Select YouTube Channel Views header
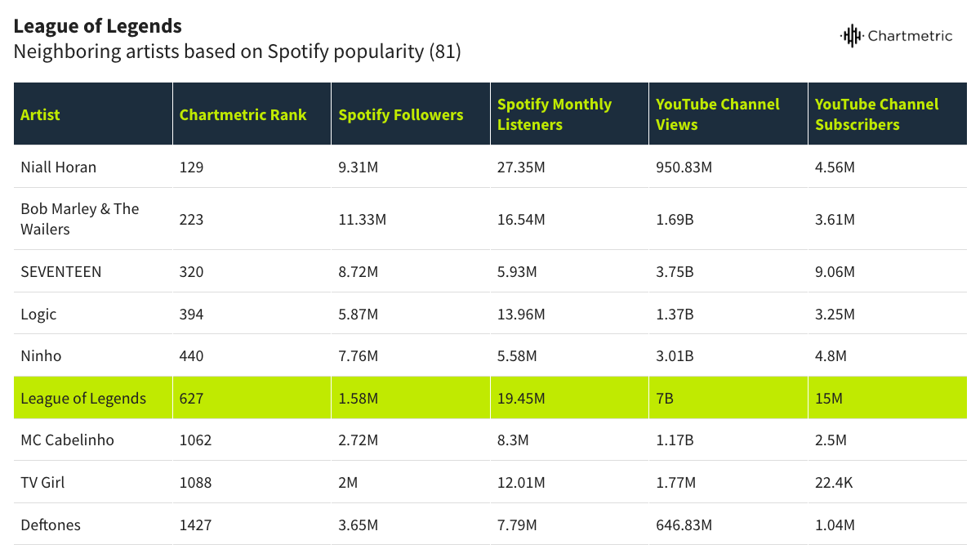The width and height of the screenshot is (980, 558). coord(717,114)
